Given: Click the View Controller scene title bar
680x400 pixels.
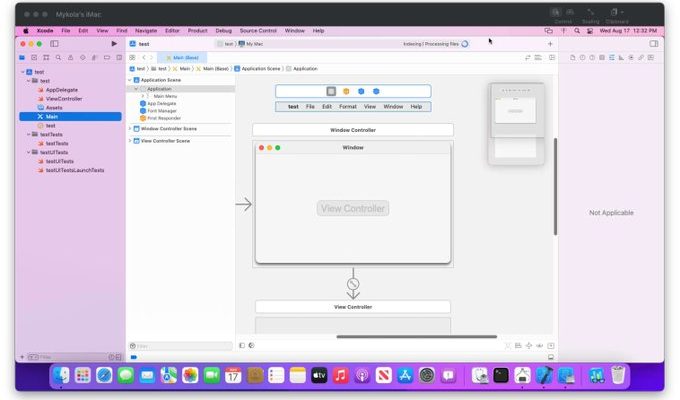Looking at the screenshot, I should [353, 307].
